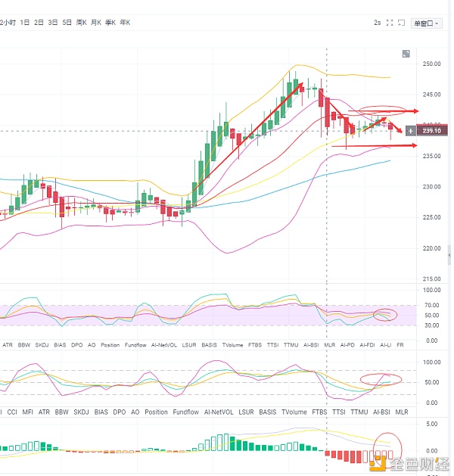454x476 pixels.
Task: Select ATR in upper indicator row
Action: pyautogui.click(x=8, y=345)
